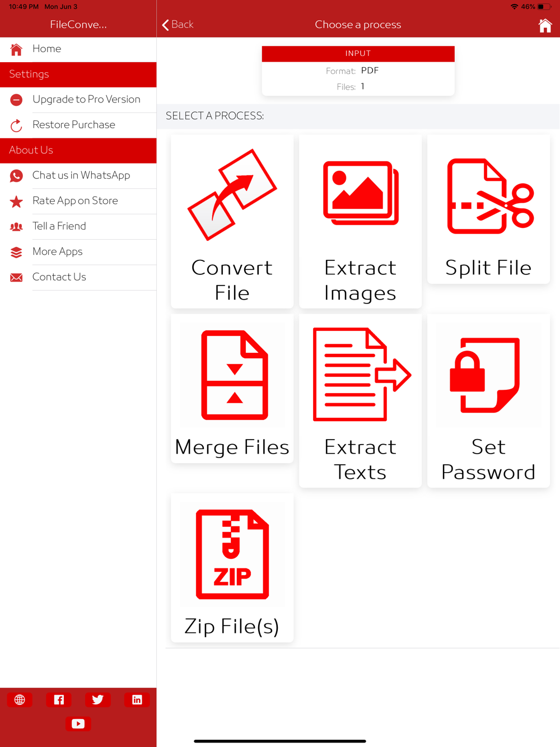Tap the Set Password label
Image resolution: width=560 pixels, height=747 pixels.
coord(488,459)
